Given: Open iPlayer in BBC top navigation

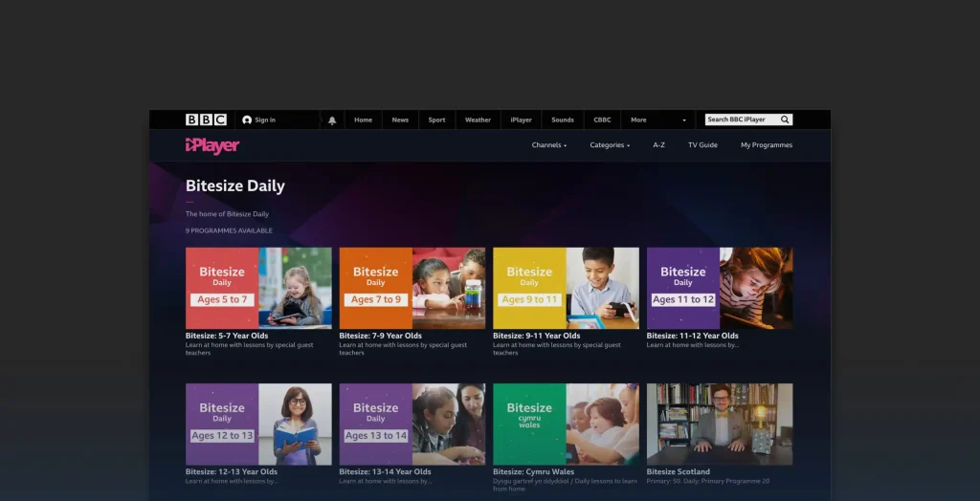Looking at the screenshot, I should click(522, 120).
